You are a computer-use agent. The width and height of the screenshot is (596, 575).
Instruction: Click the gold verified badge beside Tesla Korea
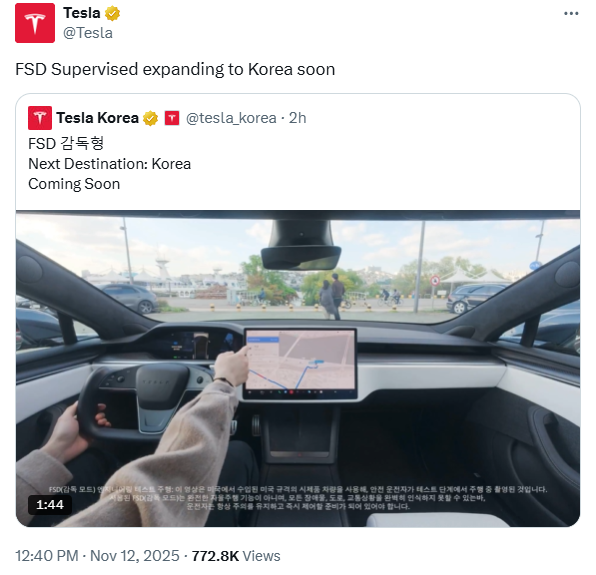click(x=151, y=118)
